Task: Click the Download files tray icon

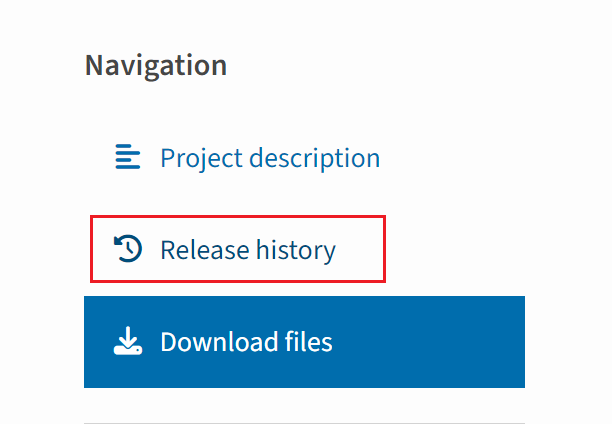Action: [128, 342]
